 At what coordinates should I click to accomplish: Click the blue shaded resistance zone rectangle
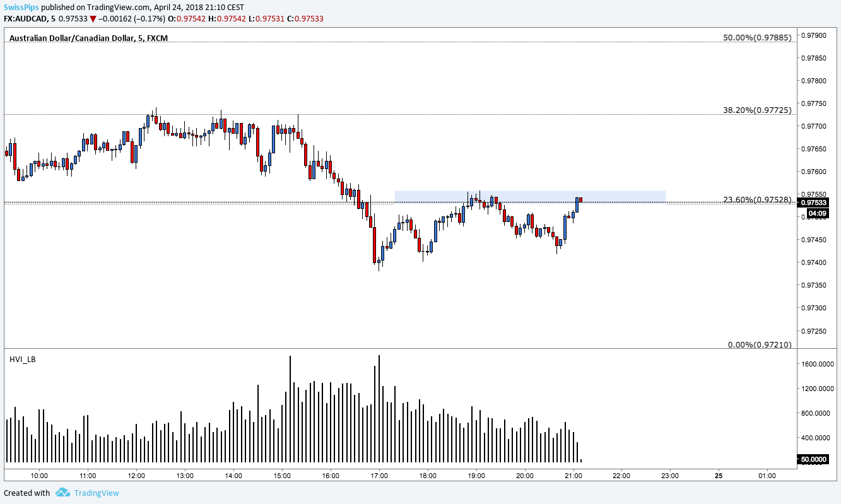(530, 197)
